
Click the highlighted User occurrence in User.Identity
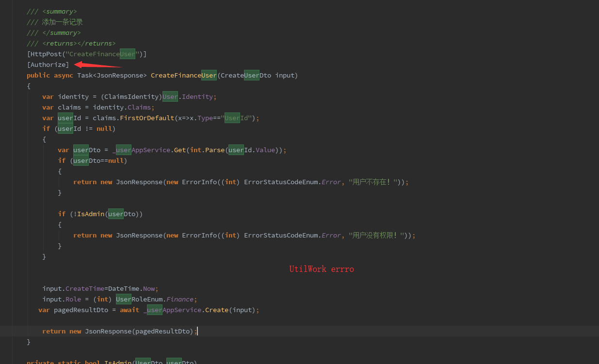tap(170, 96)
